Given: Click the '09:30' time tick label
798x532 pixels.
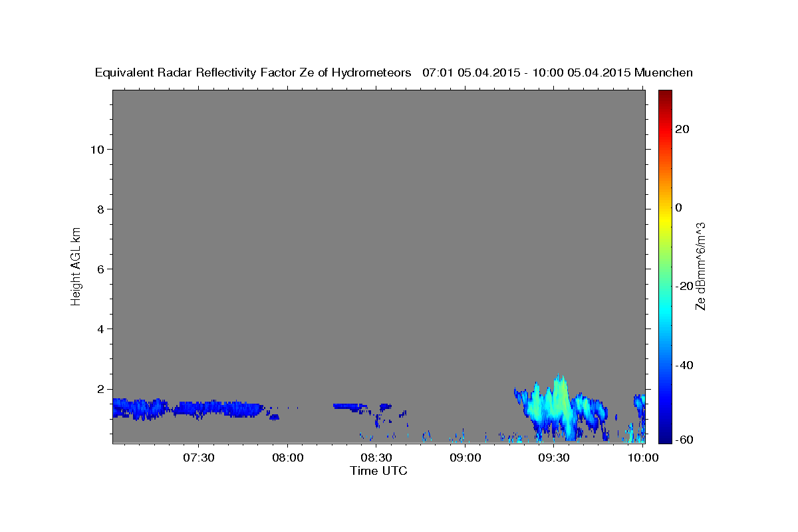Looking at the screenshot, I should (x=554, y=458).
